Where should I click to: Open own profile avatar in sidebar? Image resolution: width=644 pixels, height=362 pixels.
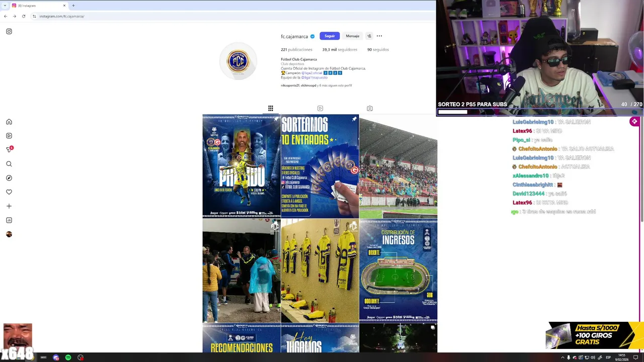point(9,234)
